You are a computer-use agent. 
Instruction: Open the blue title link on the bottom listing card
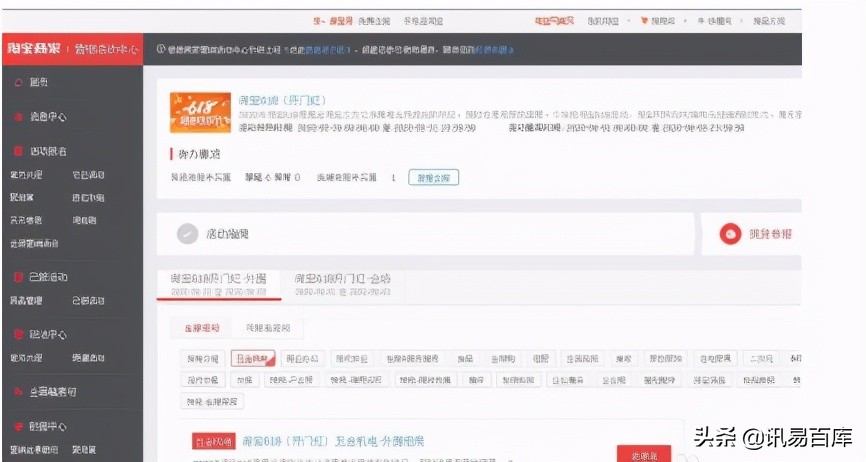[333, 441]
